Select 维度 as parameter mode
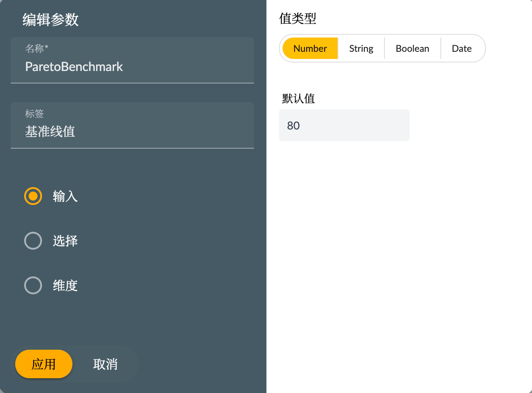 click(33, 285)
